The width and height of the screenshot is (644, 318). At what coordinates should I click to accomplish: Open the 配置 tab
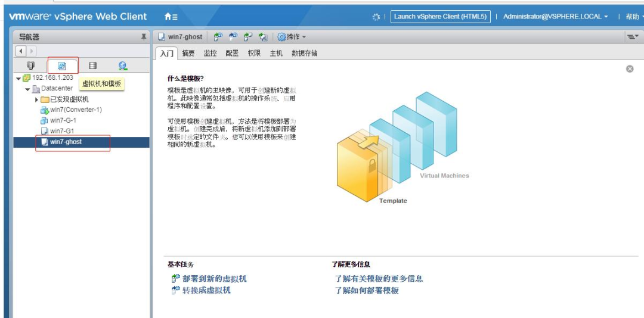232,54
